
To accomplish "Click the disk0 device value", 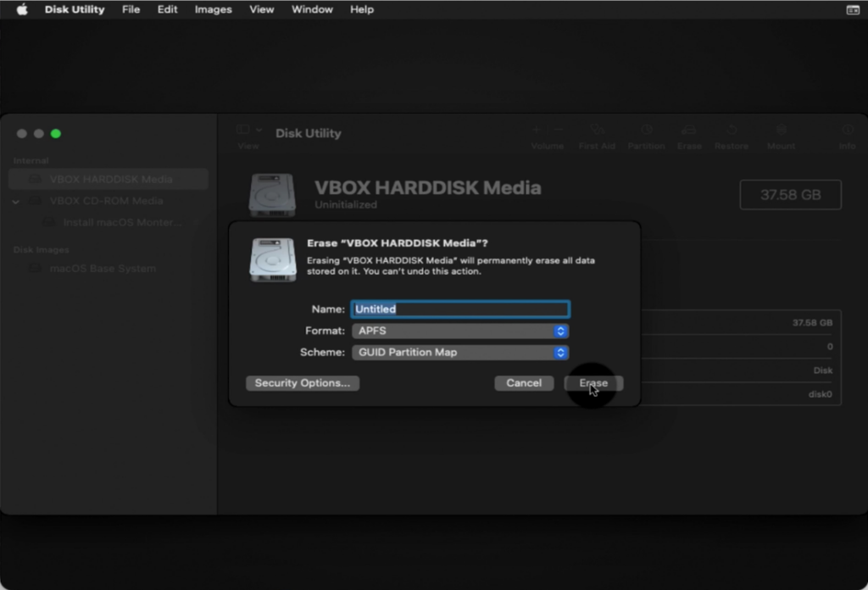I will pyautogui.click(x=820, y=394).
